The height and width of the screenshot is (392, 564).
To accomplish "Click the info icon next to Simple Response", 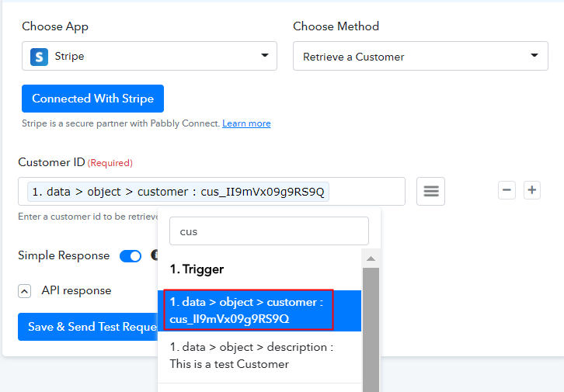I will click(x=155, y=255).
